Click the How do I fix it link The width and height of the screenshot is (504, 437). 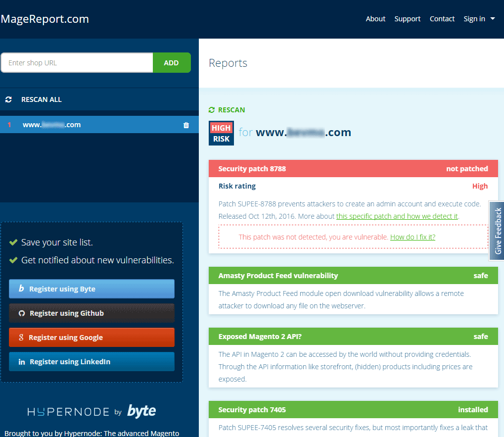coord(412,237)
